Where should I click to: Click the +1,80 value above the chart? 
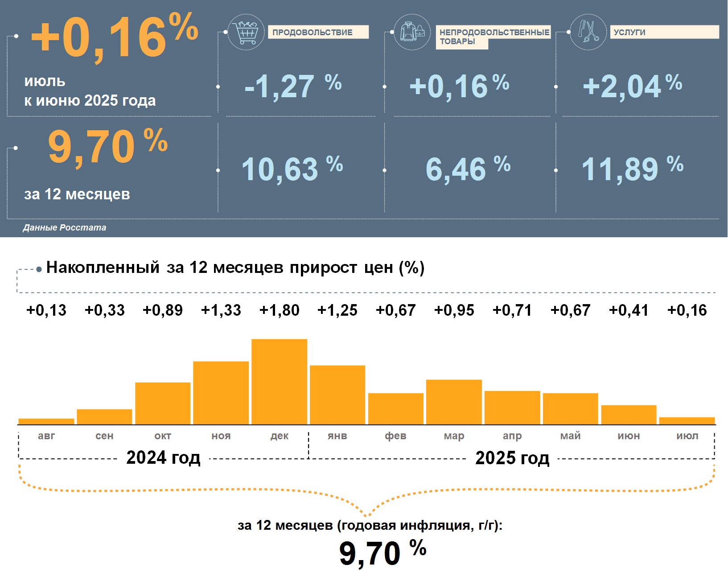click(x=279, y=310)
